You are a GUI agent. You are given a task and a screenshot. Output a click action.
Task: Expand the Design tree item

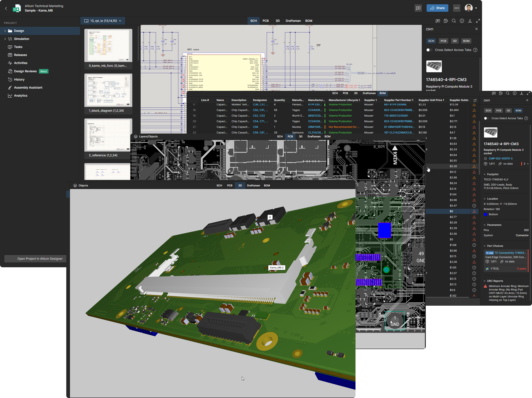5,31
